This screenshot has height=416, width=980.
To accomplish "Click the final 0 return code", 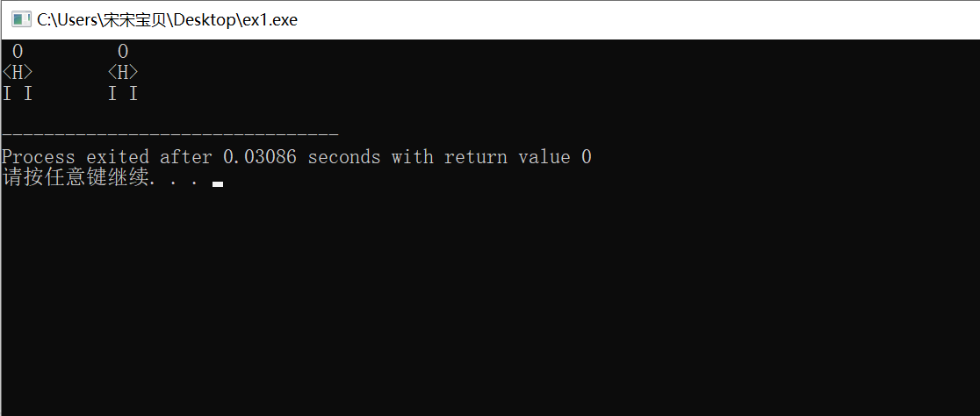I will (x=587, y=157).
